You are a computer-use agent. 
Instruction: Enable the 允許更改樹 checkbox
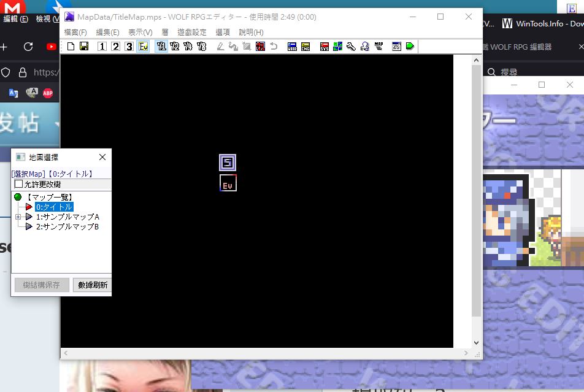point(18,184)
